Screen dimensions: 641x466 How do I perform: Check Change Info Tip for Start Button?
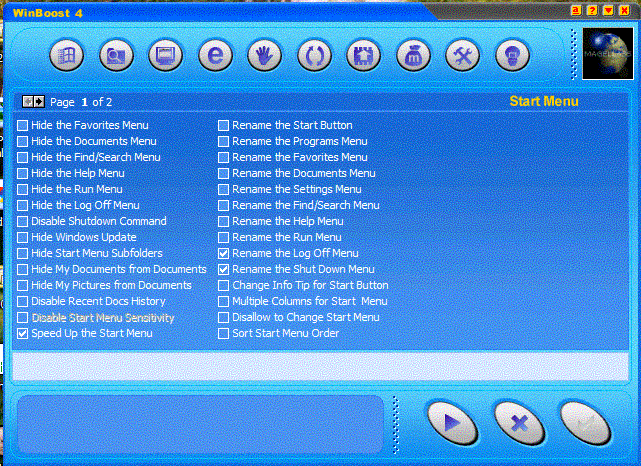[223, 285]
